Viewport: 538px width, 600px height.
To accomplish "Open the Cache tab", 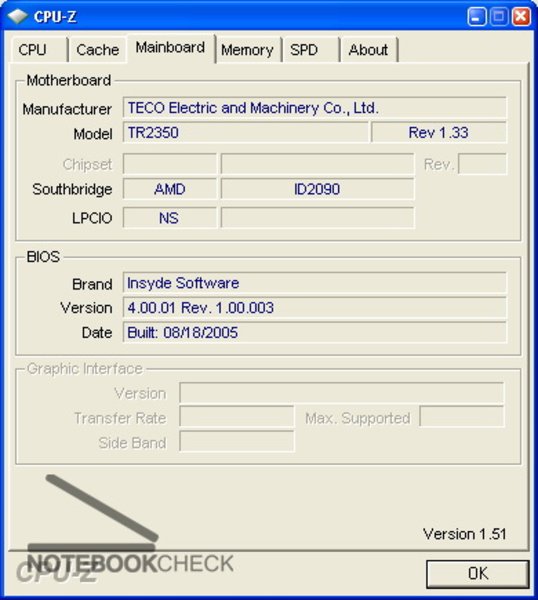I will pyautogui.click(x=98, y=50).
